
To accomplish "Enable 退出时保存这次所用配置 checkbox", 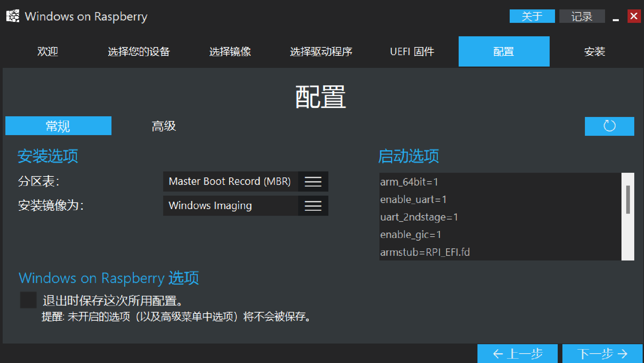I will [x=28, y=300].
